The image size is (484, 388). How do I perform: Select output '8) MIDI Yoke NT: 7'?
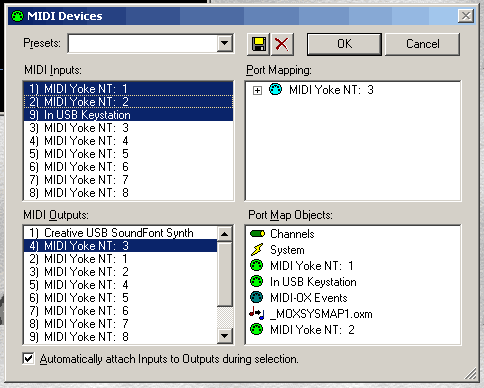(121, 324)
